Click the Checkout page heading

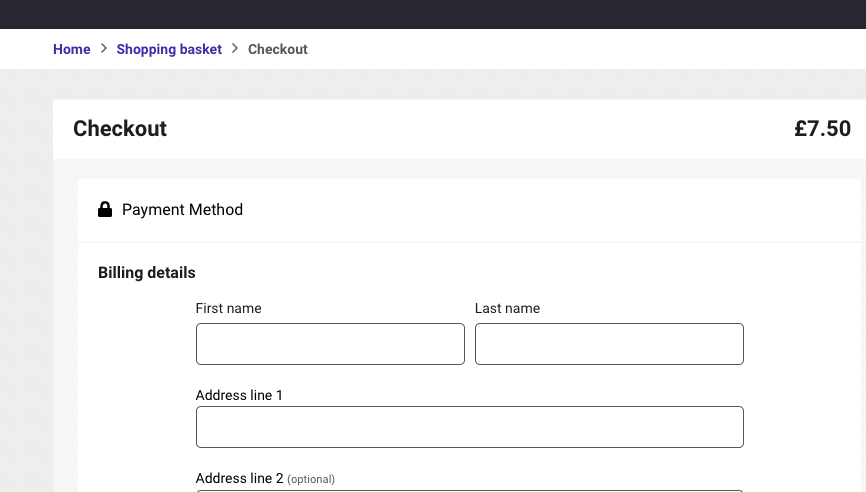120,129
